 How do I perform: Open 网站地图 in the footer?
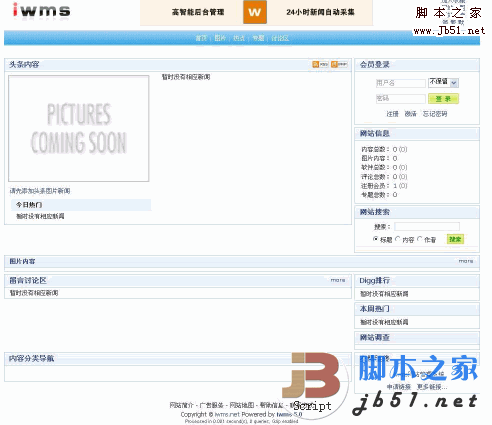click(242, 405)
